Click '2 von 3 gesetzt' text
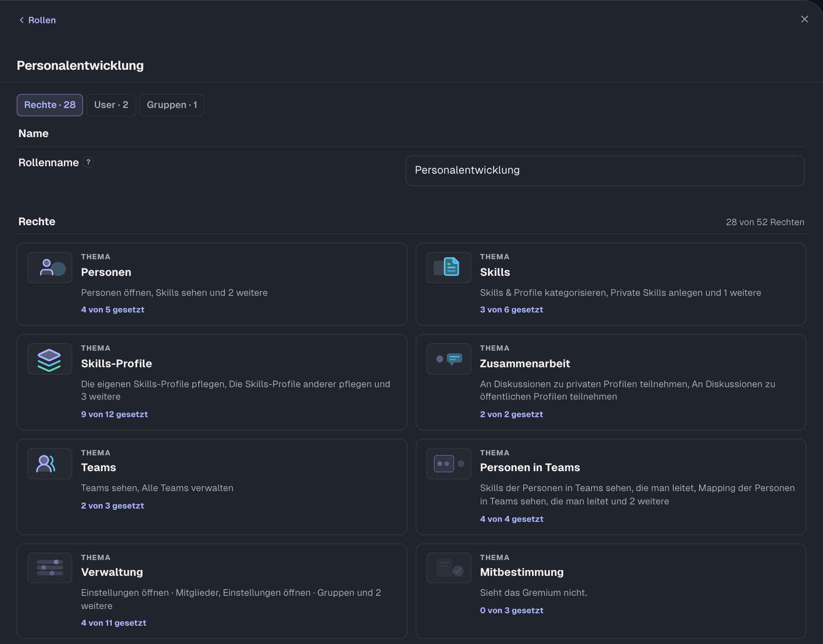 pos(113,506)
